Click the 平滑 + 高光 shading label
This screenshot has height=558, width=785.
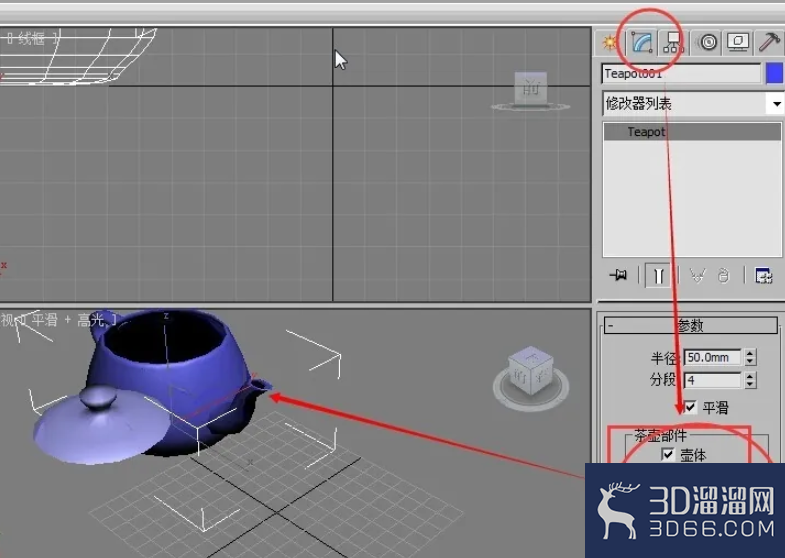[67, 320]
